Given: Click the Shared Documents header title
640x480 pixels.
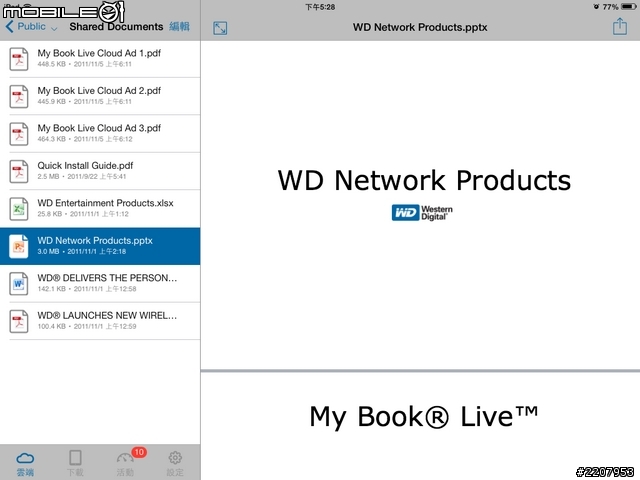Looking at the screenshot, I should 116,27.
